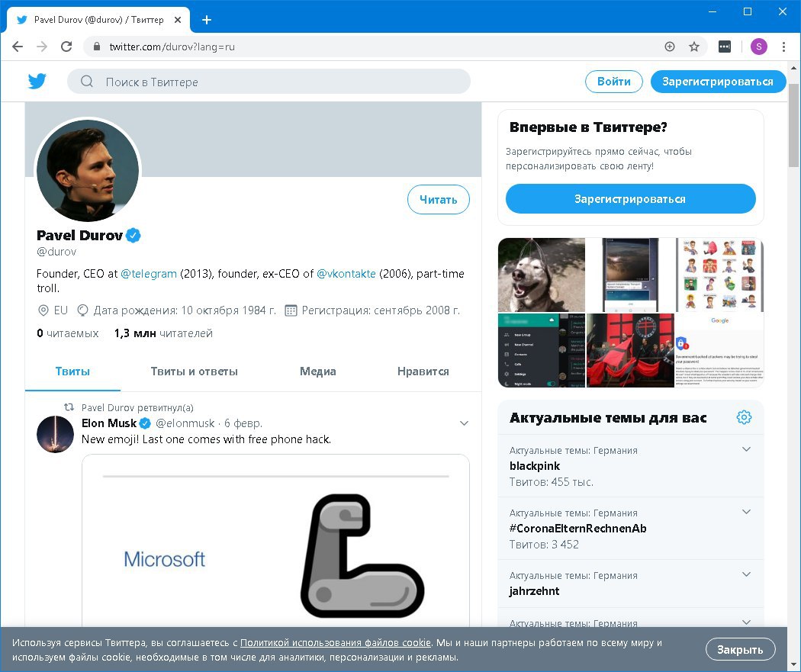Open a new browser tab
Image resolution: width=801 pixels, height=672 pixels.
pos(207,20)
